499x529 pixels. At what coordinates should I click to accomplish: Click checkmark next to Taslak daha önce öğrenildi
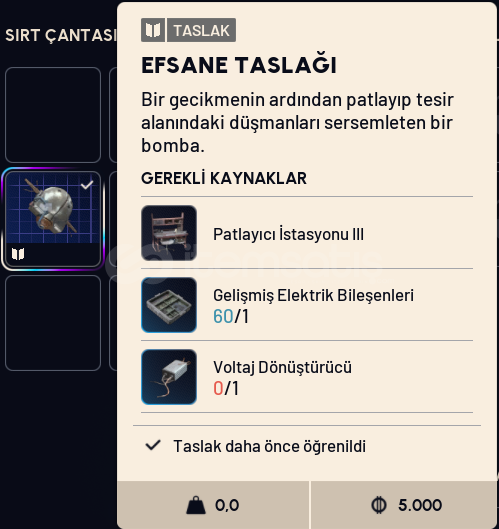tap(153, 445)
